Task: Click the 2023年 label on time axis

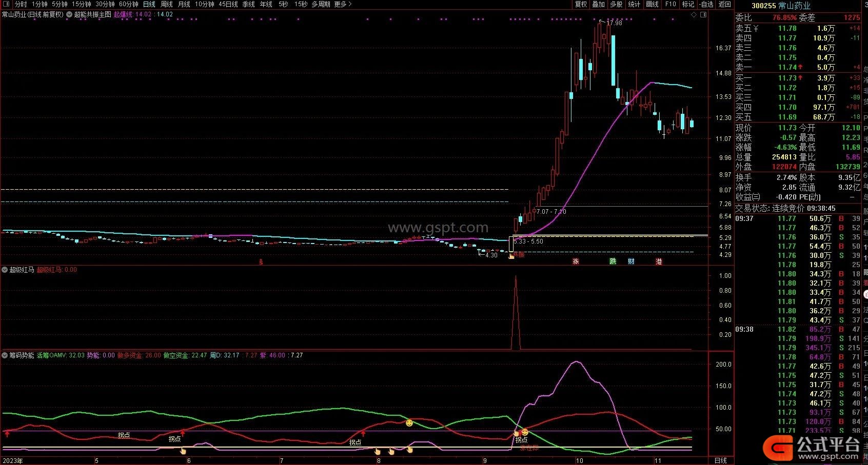Action: pyautogui.click(x=13, y=461)
